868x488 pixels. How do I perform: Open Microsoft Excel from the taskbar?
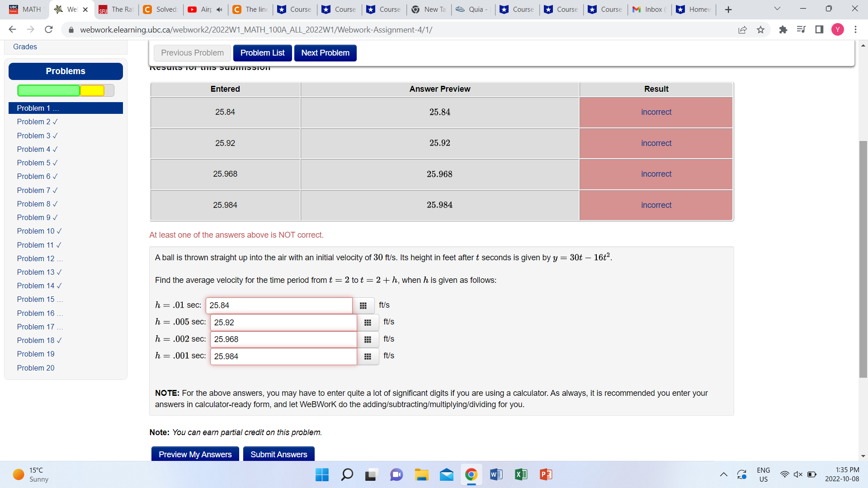520,474
